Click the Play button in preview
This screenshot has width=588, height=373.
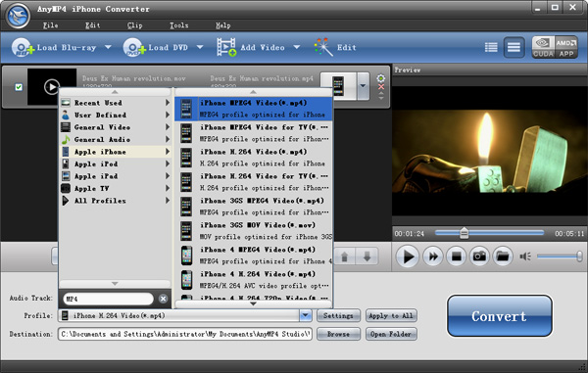408,256
